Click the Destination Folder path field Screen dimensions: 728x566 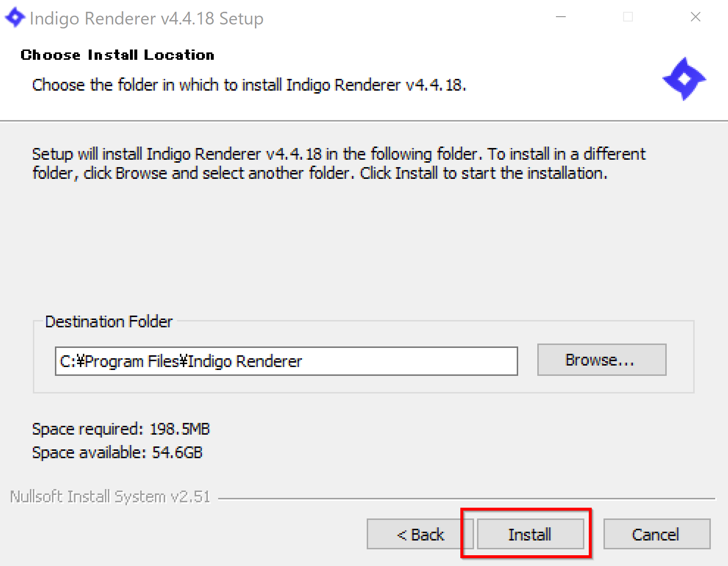(286, 361)
